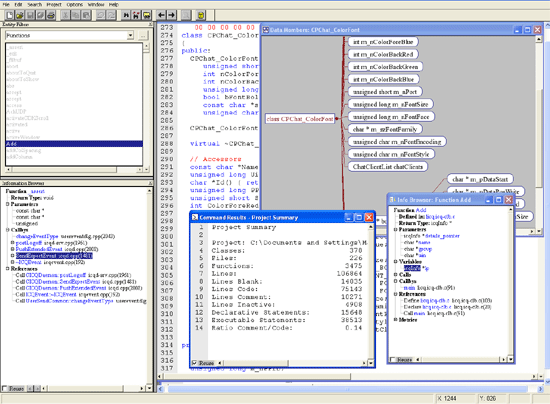Click the Forward arrow toolbar icon

coord(172,15)
